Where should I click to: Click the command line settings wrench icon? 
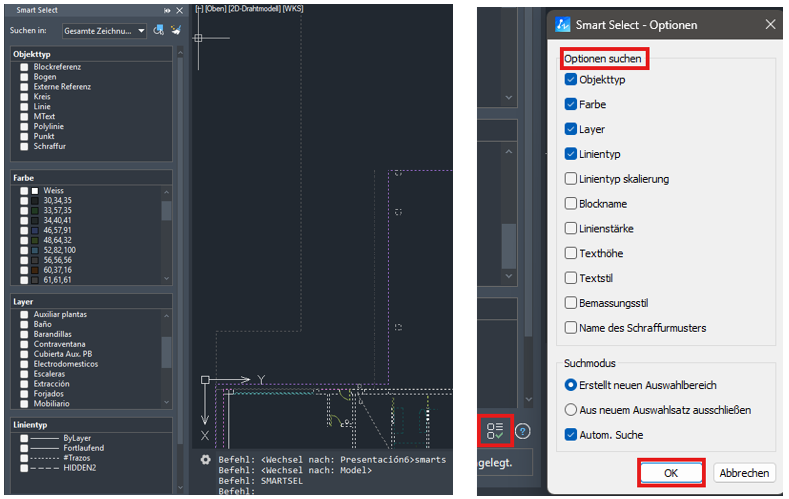click(x=205, y=459)
